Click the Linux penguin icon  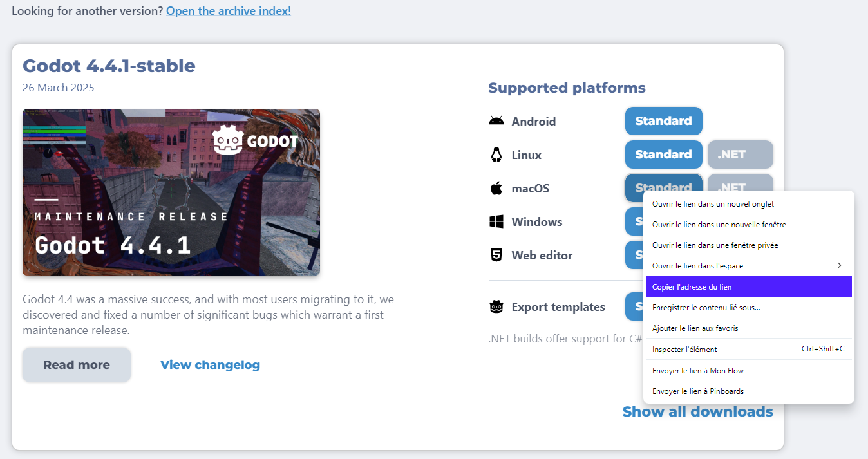tap(496, 155)
